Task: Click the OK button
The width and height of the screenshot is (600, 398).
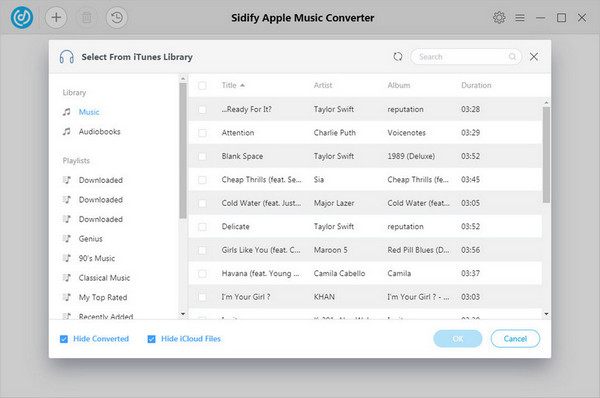Action: 458,339
